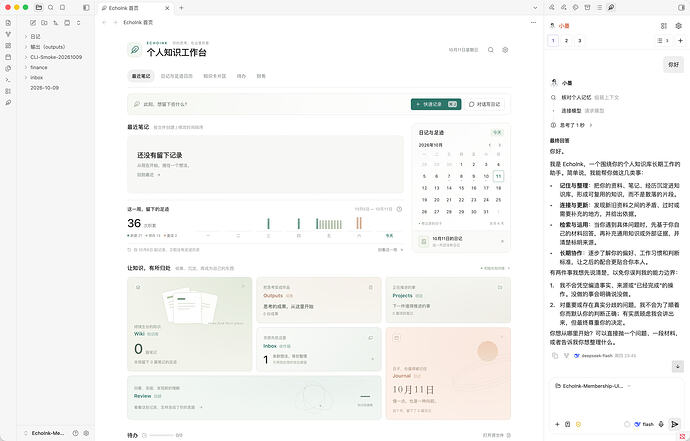Switch to the 待办 tab
Screen dimensions: 690x441
[241, 76]
